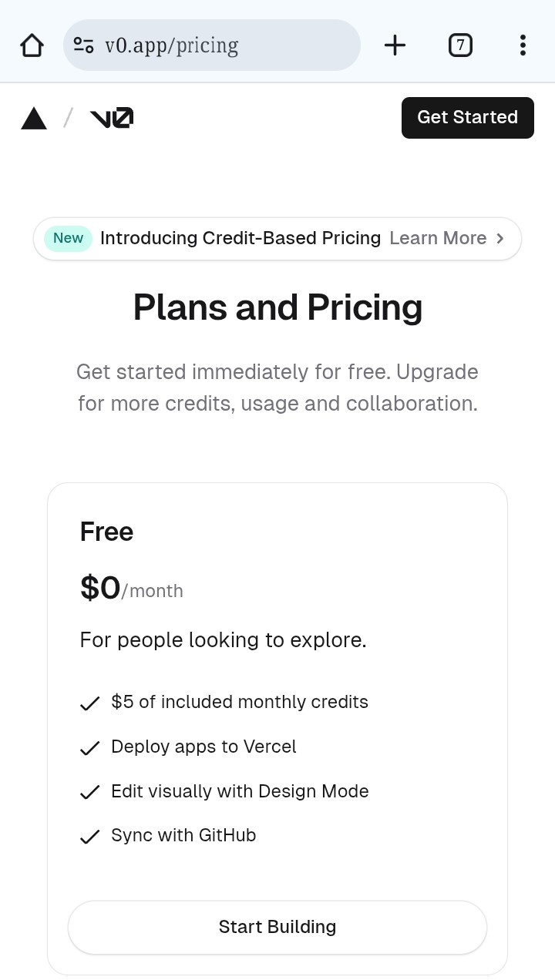Viewport: 555px width, 980px height.
Task: Click checkmark beside Deploy apps to Vercel
Action: 90,748
